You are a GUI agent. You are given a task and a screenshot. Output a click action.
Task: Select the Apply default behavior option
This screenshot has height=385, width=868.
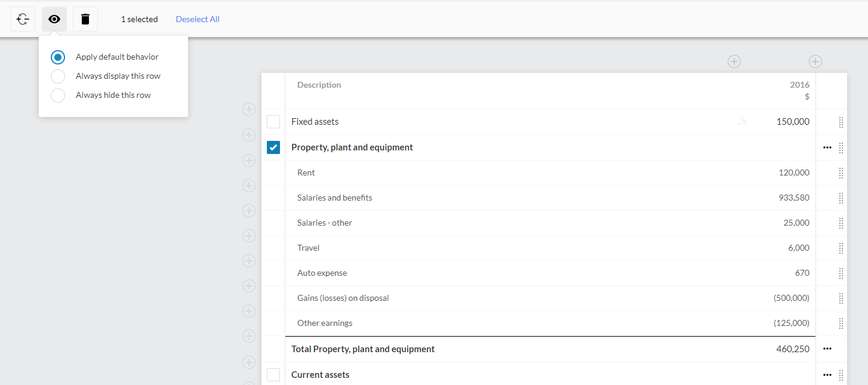(x=57, y=57)
